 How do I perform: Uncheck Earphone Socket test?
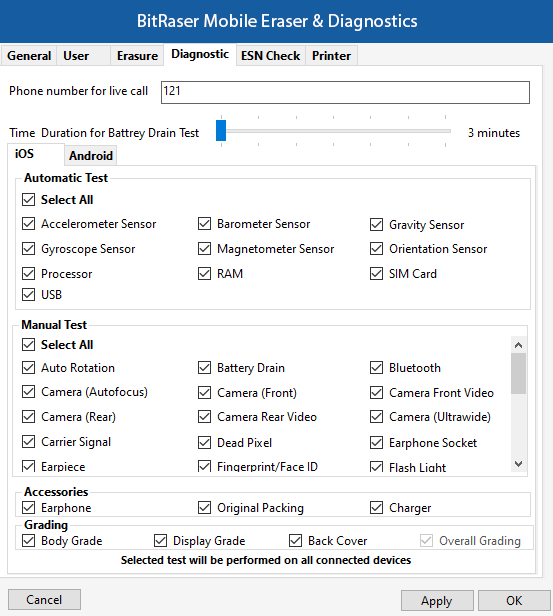point(376,443)
